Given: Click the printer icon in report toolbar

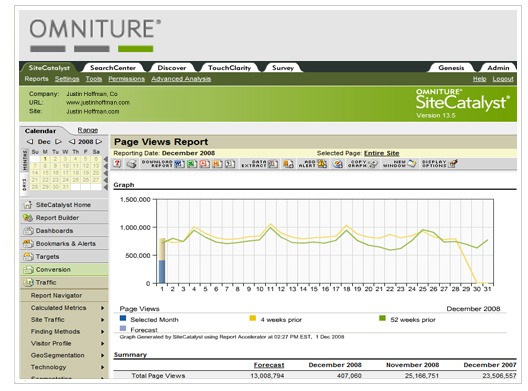Looking at the screenshot, I should click(x=132, y=164).
